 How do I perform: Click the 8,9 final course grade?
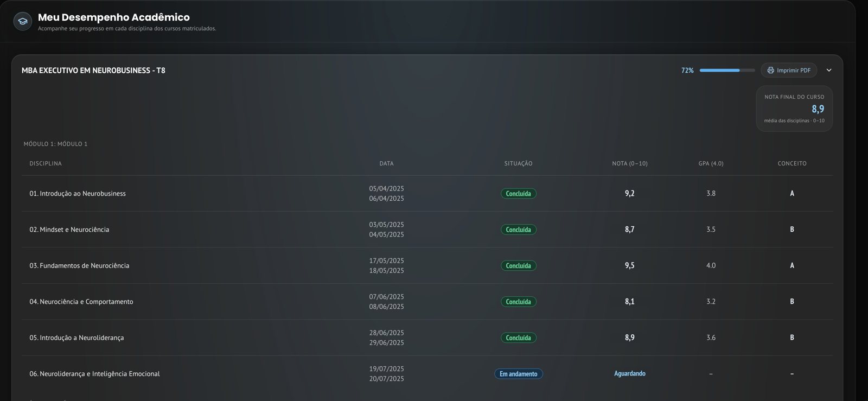click(818, 109)
